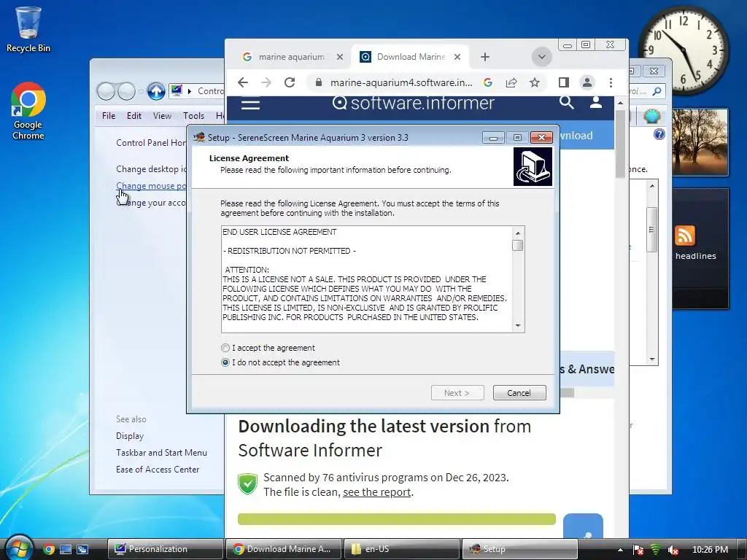
Task: Switch to 'Download Marine' Chrome tab
Action: pos(411,57)
